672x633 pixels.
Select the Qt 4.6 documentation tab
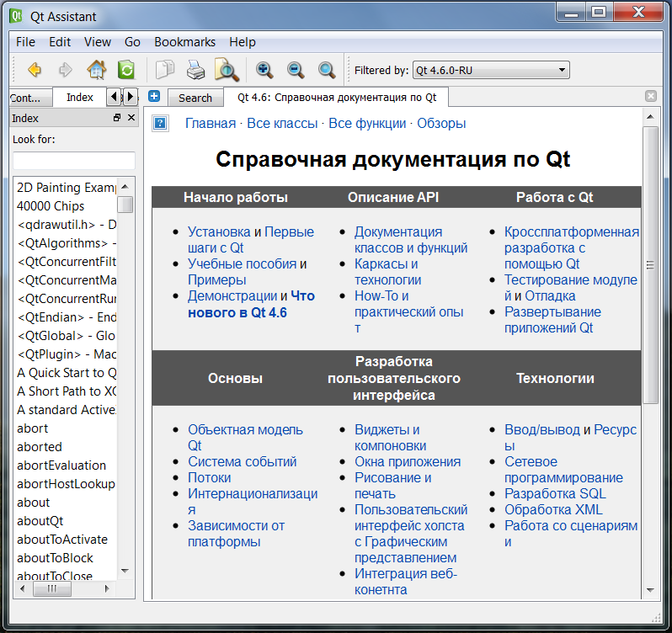[337, 97]
